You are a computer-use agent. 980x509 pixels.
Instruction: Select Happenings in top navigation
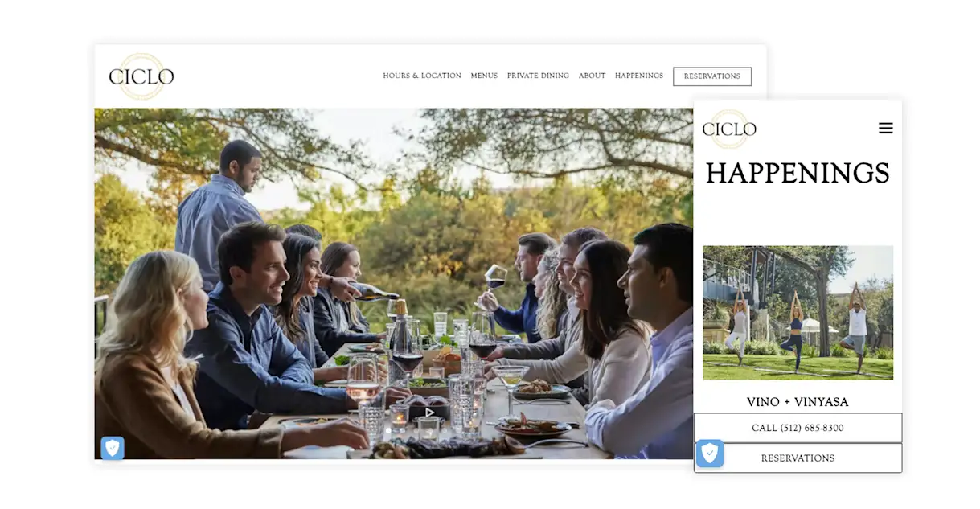[x=639, y=76]
